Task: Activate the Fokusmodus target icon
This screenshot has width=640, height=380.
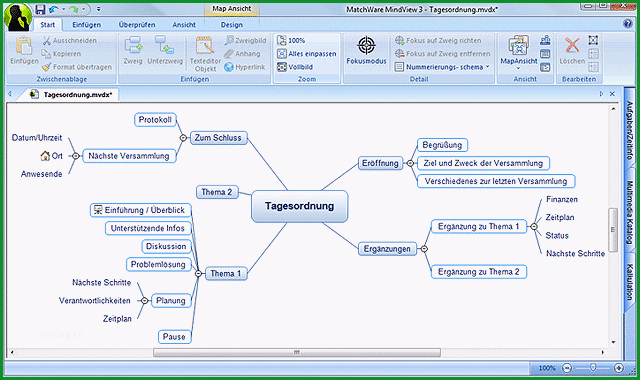Action: coord(366,46)
